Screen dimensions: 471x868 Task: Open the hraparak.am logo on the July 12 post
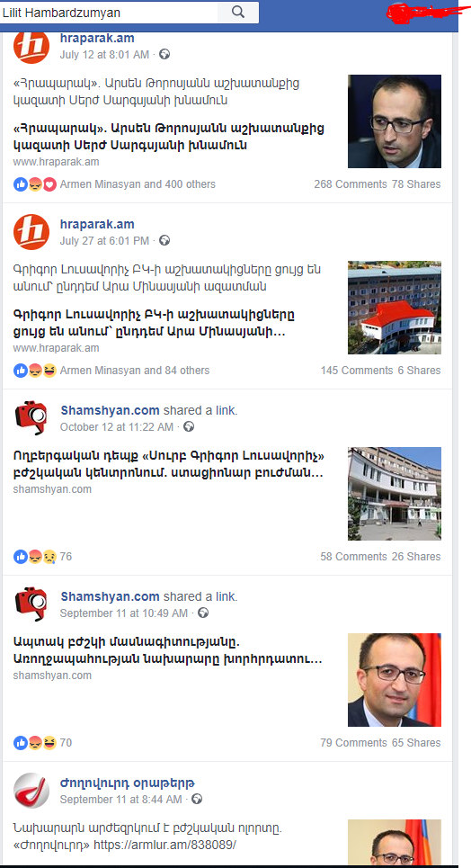pos(31,47)
